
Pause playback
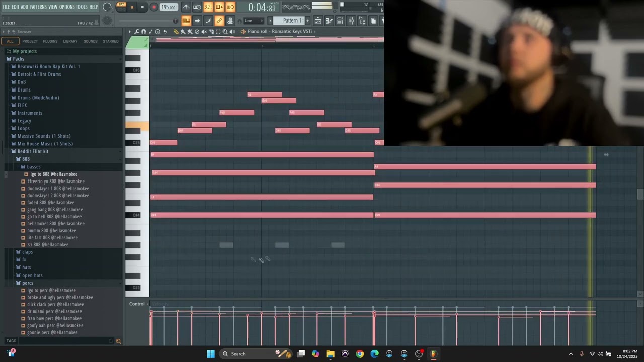[x=132, y=7]
